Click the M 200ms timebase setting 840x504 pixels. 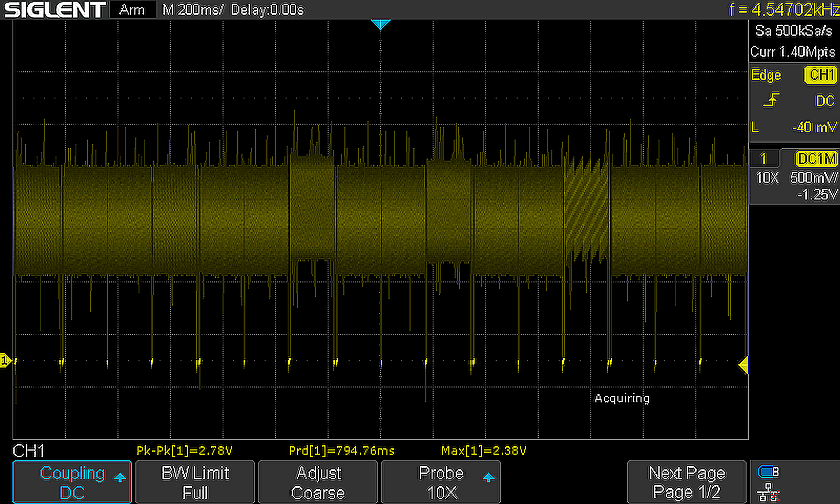click(193, 9)
